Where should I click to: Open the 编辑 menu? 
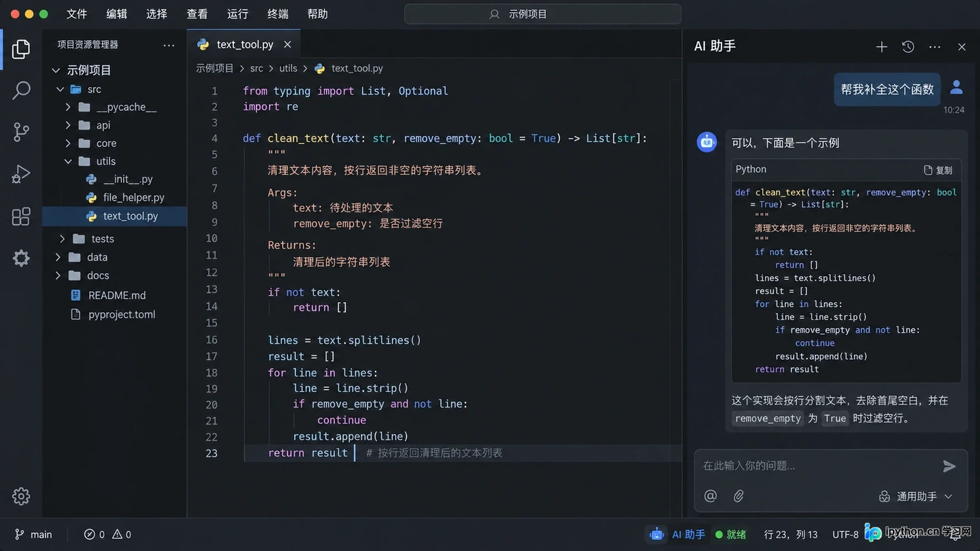tap(117, 14)
